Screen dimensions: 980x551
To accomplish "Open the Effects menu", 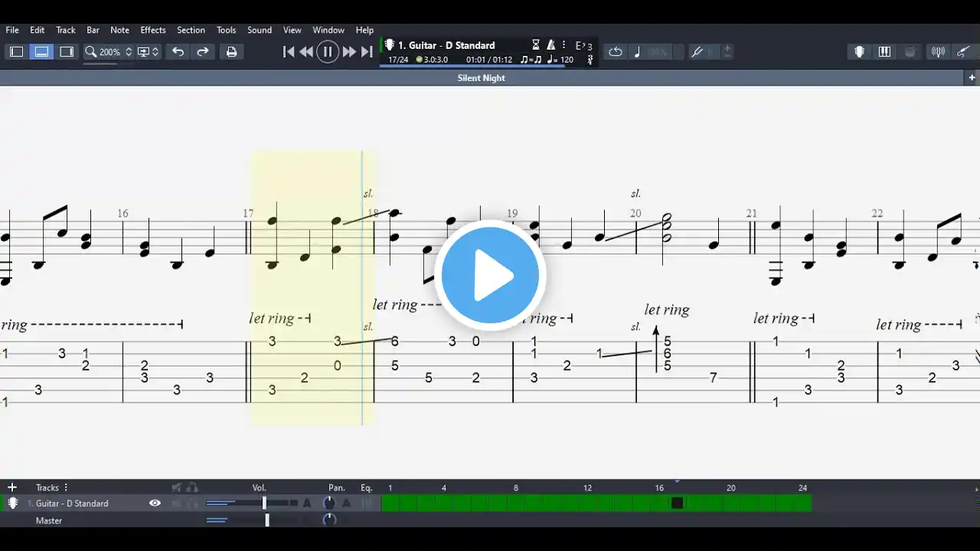I will 153,30.
